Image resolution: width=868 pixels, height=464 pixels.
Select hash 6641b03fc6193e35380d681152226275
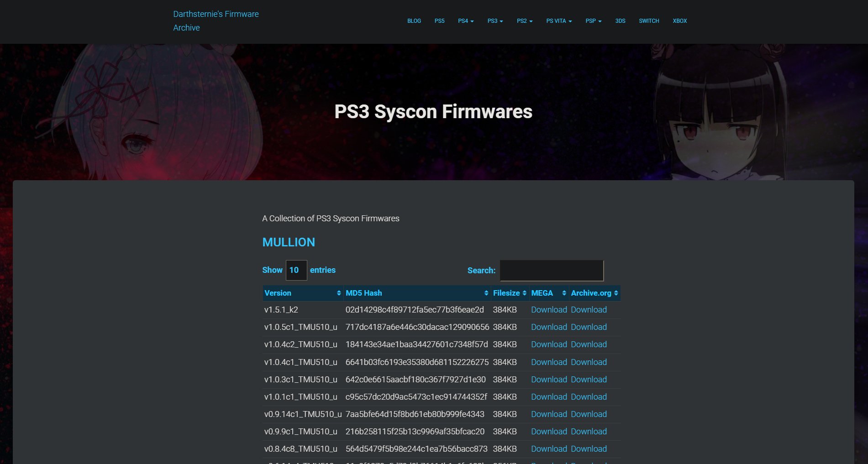click(417, 362)
